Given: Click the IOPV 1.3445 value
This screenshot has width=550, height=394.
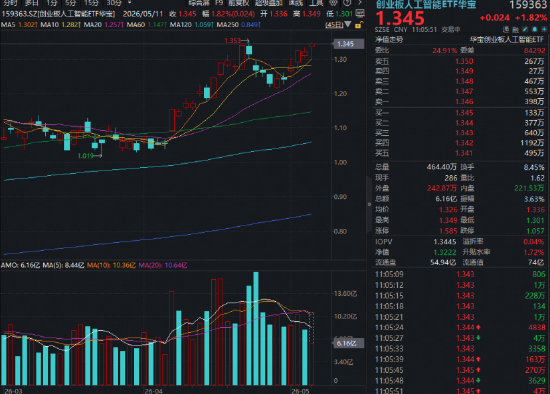Looking at the screenshot, I should point(445,242).
